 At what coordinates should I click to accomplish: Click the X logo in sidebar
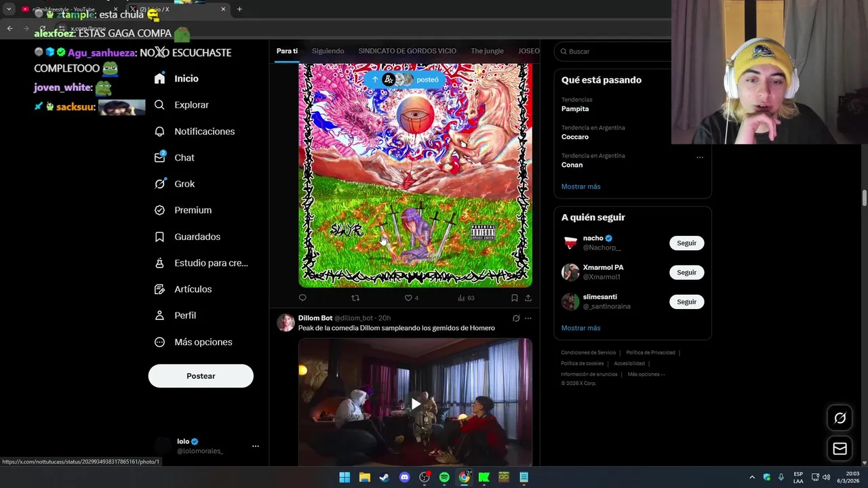160,52
